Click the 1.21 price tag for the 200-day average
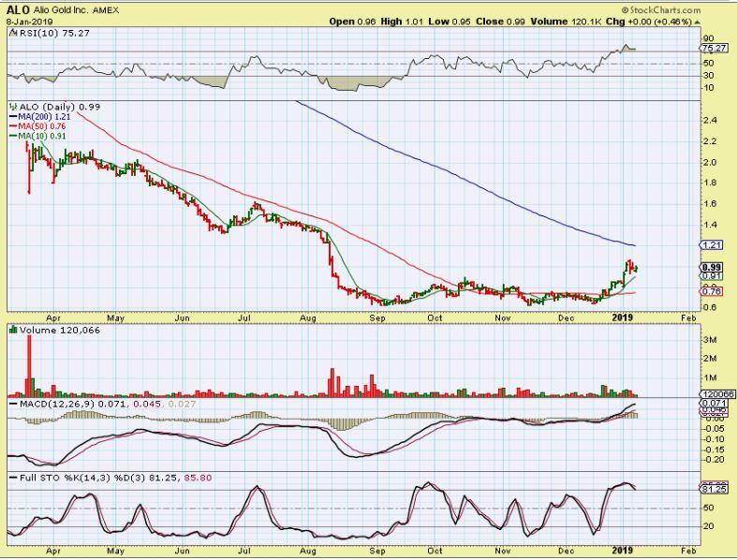Screen dimensions: 737x560 712,245
